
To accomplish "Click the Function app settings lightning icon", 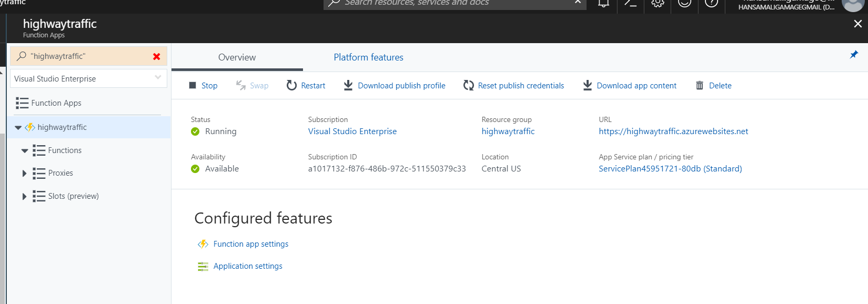I will pos(203,244).
